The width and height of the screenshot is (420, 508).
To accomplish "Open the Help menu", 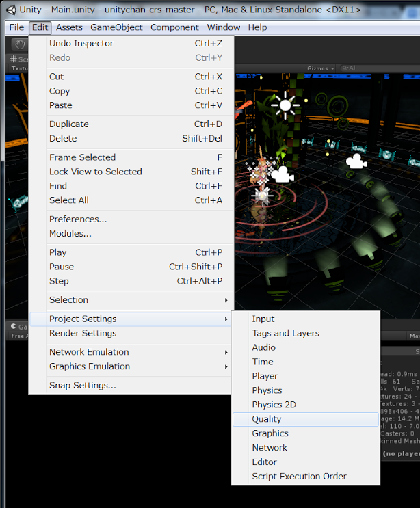I will [257, 27].
